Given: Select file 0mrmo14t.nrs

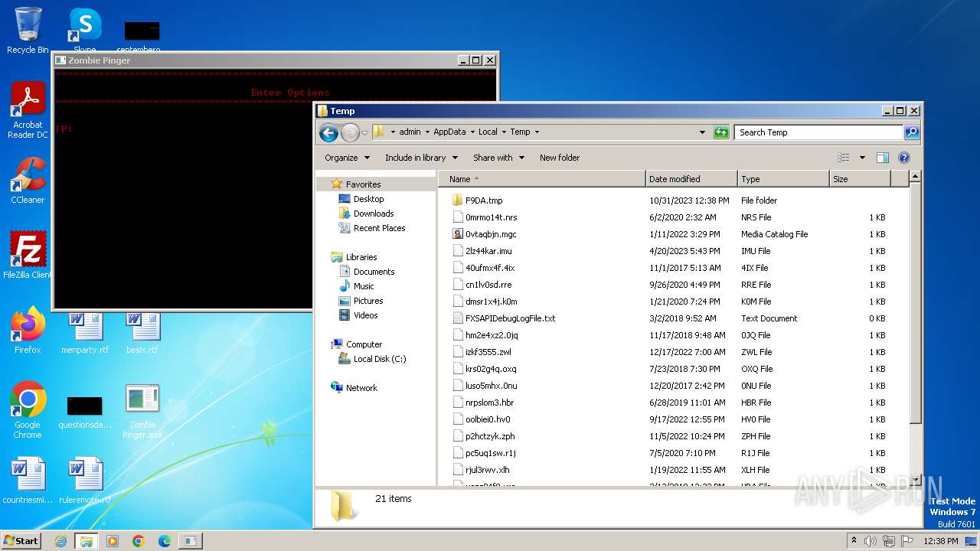Looking at the screenshot, I should point(491,217).
